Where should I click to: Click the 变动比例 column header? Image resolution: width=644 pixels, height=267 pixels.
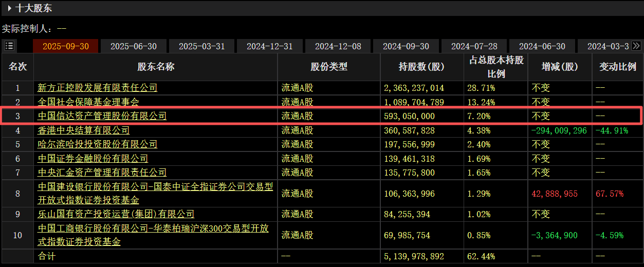click(x=618, y=67)
